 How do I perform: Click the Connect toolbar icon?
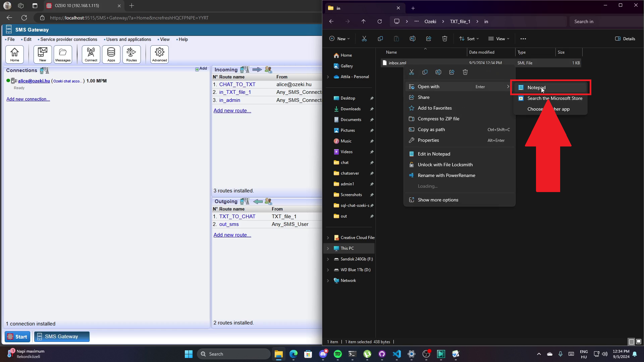(91, 54)
